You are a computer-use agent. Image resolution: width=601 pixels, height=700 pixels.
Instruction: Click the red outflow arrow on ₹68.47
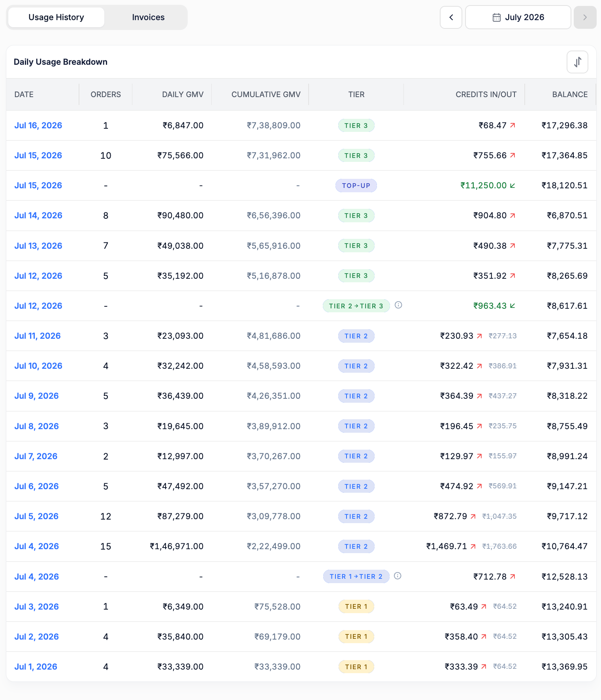(x=512, y=125)
